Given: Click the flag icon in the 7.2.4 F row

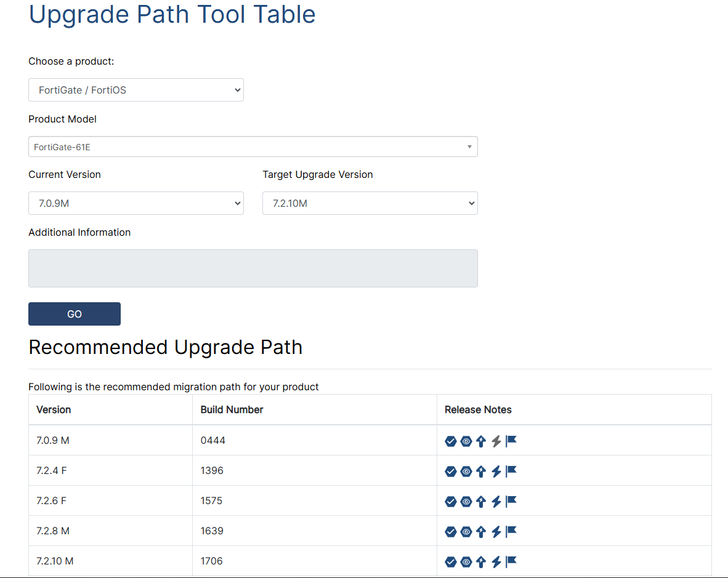Looking at the screenshot, I should tap(511, 471).
